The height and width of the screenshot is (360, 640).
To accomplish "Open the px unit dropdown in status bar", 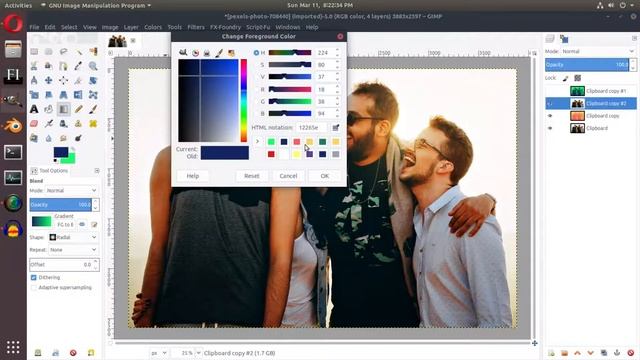I will pyautogui.click(x=159, y=353).
